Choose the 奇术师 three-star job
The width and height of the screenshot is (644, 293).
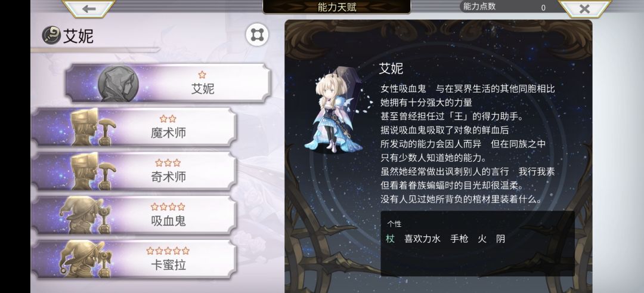click(x=134, y=171)
